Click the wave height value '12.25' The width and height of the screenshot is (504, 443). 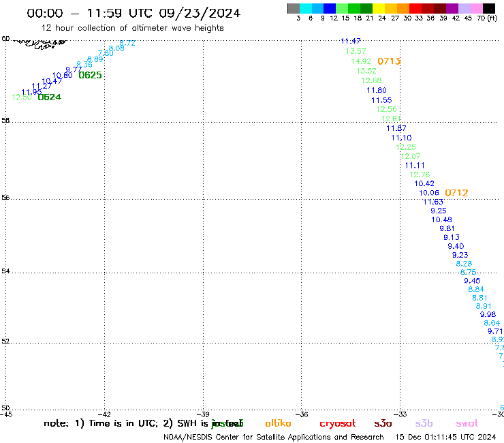coord(406,147)
